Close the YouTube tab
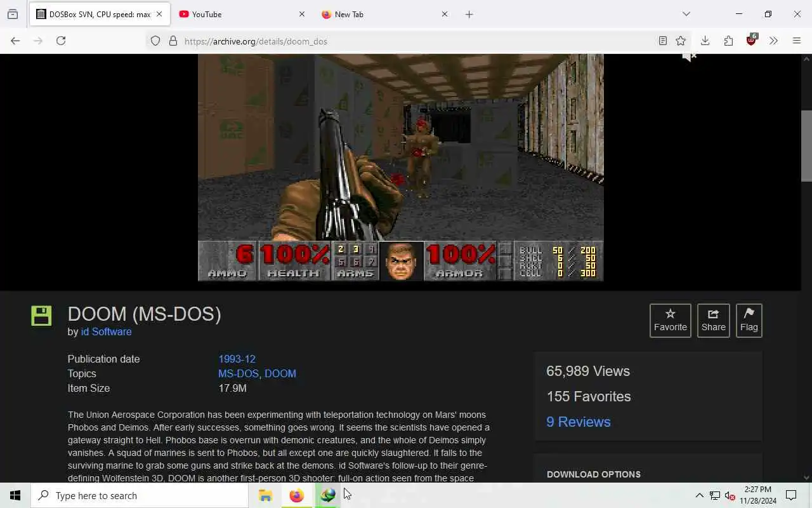This screenshot has width=812, height=508. tap(302, 14)
